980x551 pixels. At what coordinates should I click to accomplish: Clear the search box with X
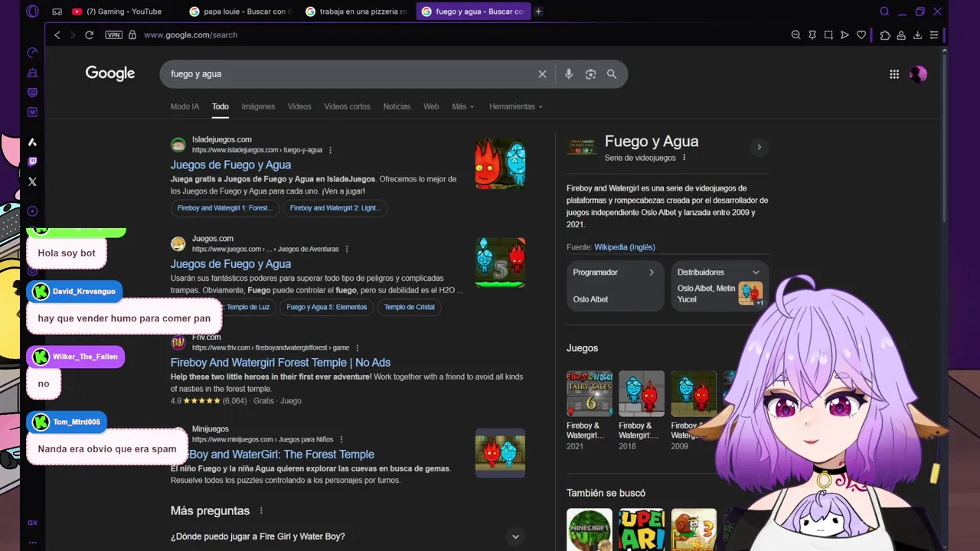(x=542, y=74)
